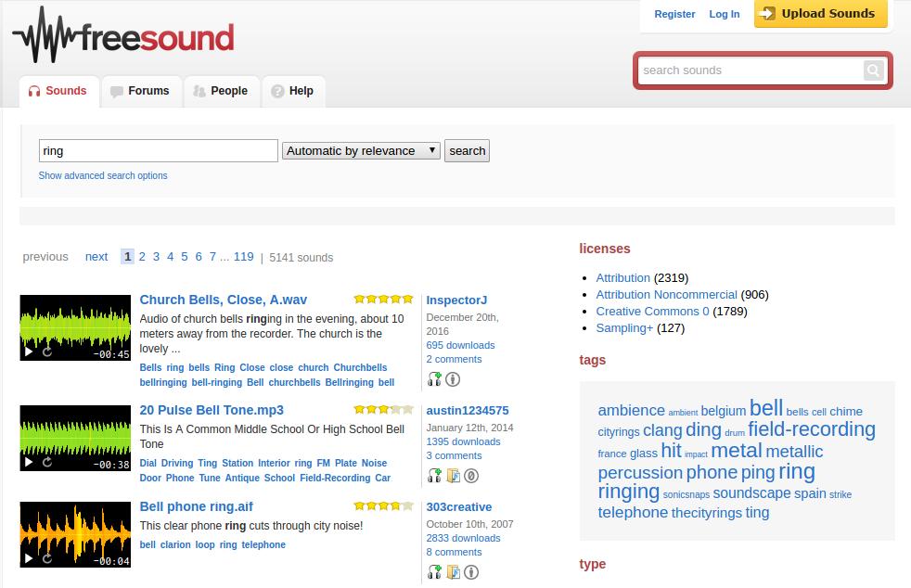
Task: Click the 'metal' tag in tag cloud
Action: 736,451
